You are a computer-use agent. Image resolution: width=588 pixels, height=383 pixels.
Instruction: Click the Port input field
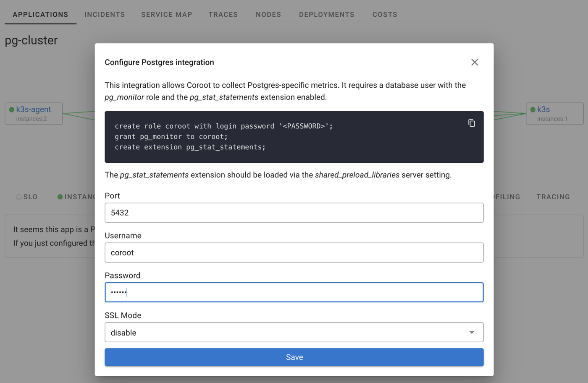click(294, 213)
